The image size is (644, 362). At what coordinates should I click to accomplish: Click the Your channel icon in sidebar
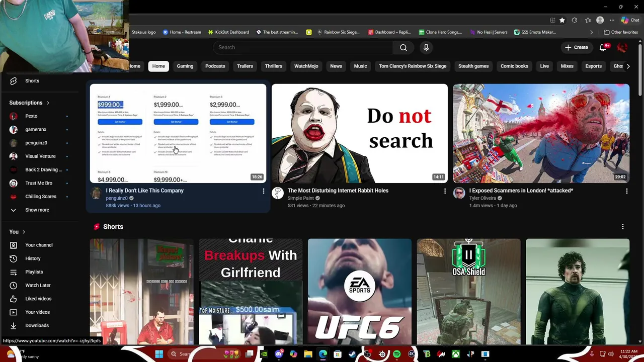(14, 245)
